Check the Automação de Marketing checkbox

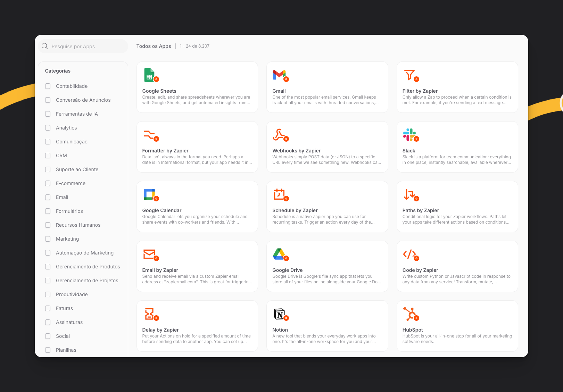click(x=48, y=253)
